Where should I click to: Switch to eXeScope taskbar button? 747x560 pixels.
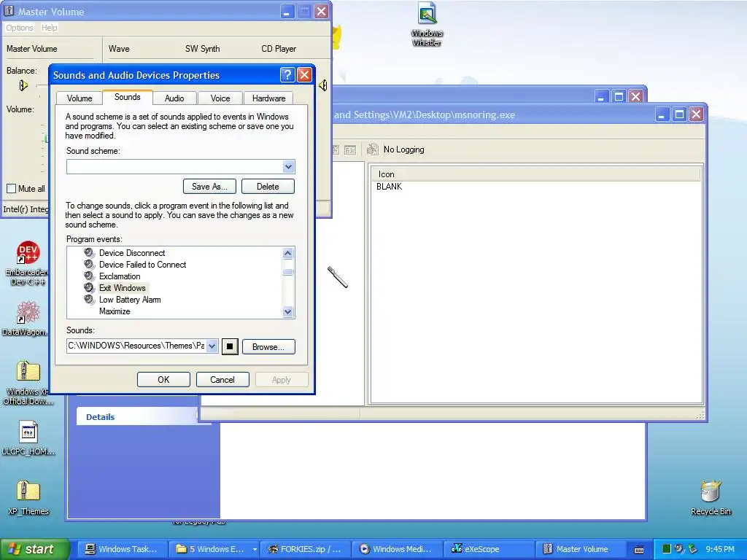[489, 549]
